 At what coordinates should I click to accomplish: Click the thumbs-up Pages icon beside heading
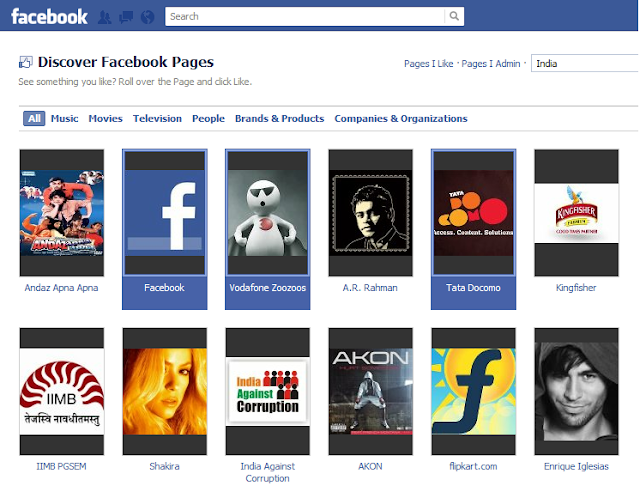[26, 62]
